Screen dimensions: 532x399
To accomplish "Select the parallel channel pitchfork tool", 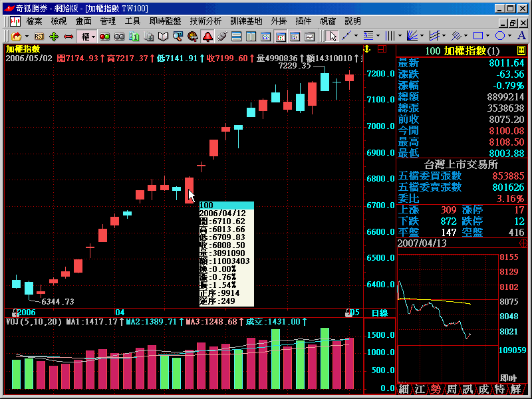I will tap(434, 36).
